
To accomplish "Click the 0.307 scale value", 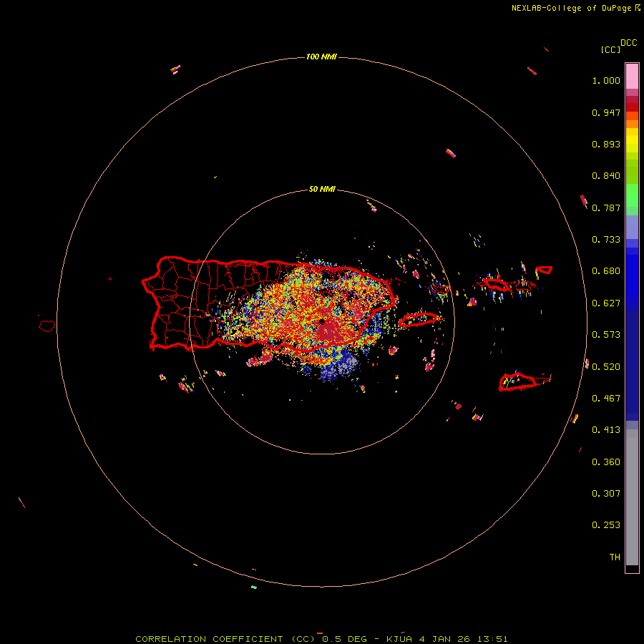I will coord(606,494).
